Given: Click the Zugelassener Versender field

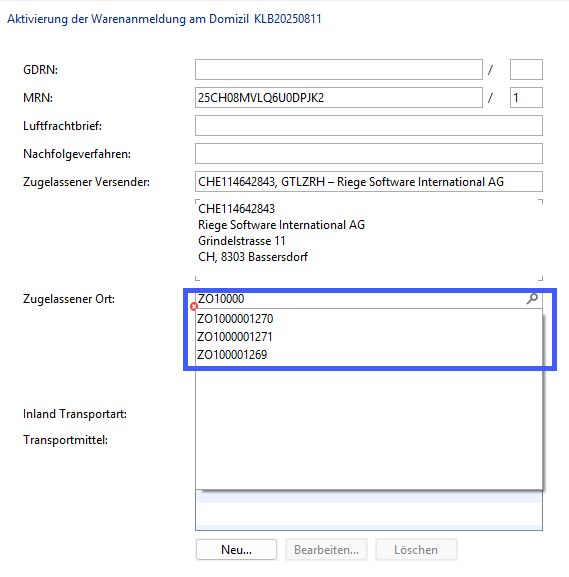Looking at the screenshot, I should (x=369, y=181).
